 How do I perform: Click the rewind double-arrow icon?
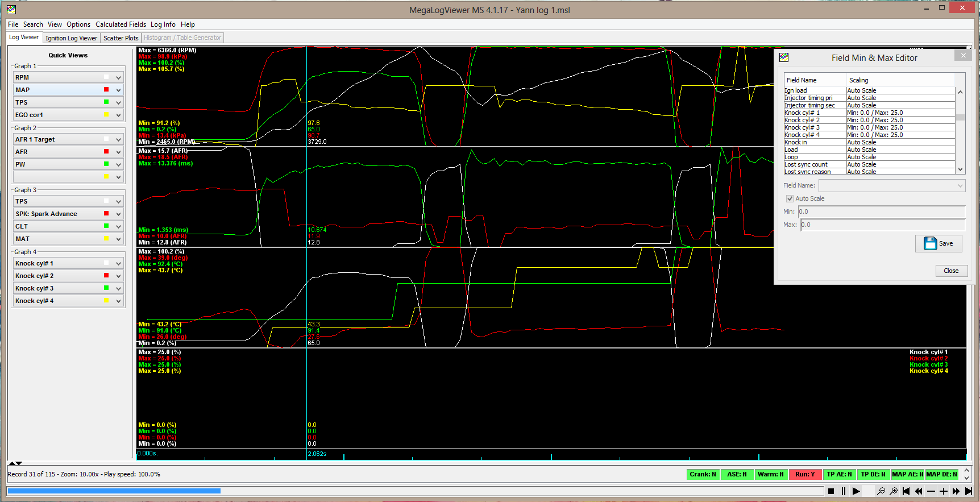click(x=919, y=491)
